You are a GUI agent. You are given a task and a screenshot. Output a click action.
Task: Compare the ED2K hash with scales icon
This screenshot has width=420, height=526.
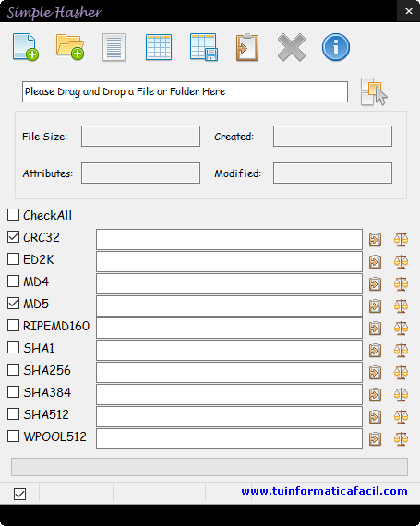pyautogui.click(x=401, y=262)
